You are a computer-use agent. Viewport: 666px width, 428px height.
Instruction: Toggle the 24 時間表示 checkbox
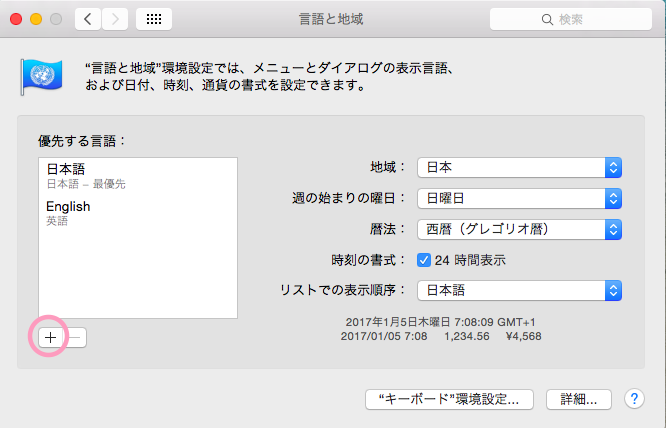[x=423, y=260]
